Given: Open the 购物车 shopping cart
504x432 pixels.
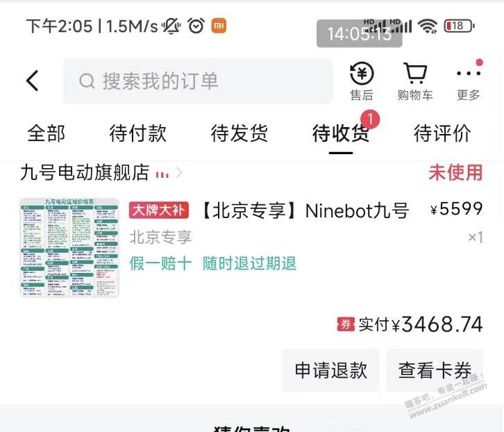Looking at the screenshot, I should point(415,81).
